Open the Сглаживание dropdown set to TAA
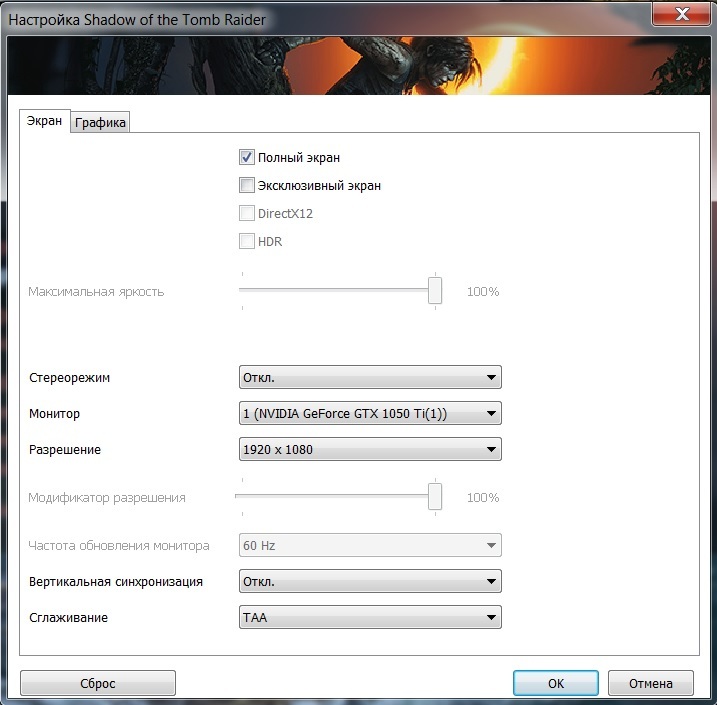Image resolution: width=717 pixels, height=705 pixels. coord(369,618)
